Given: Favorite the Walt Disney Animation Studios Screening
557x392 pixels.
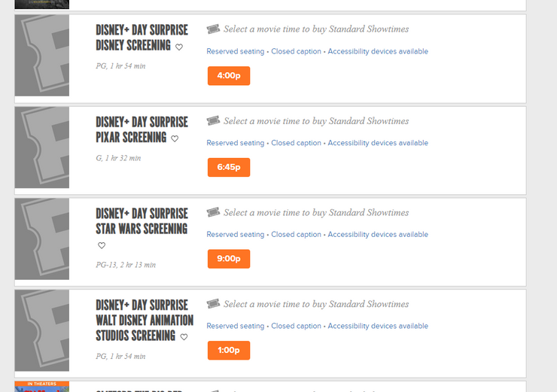Looking at the screenshot, I should point(184,337).
